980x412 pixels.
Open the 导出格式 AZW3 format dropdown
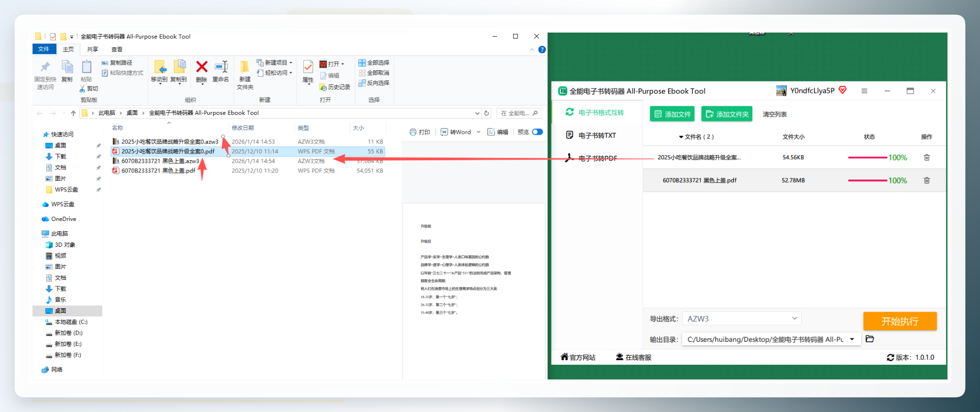tap(742, 319)
